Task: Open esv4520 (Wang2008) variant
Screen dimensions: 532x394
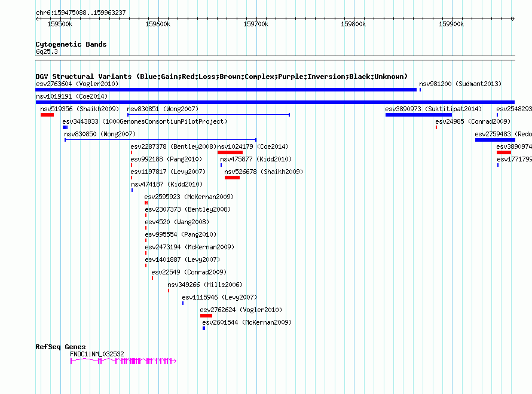Action: coord(177,222)
